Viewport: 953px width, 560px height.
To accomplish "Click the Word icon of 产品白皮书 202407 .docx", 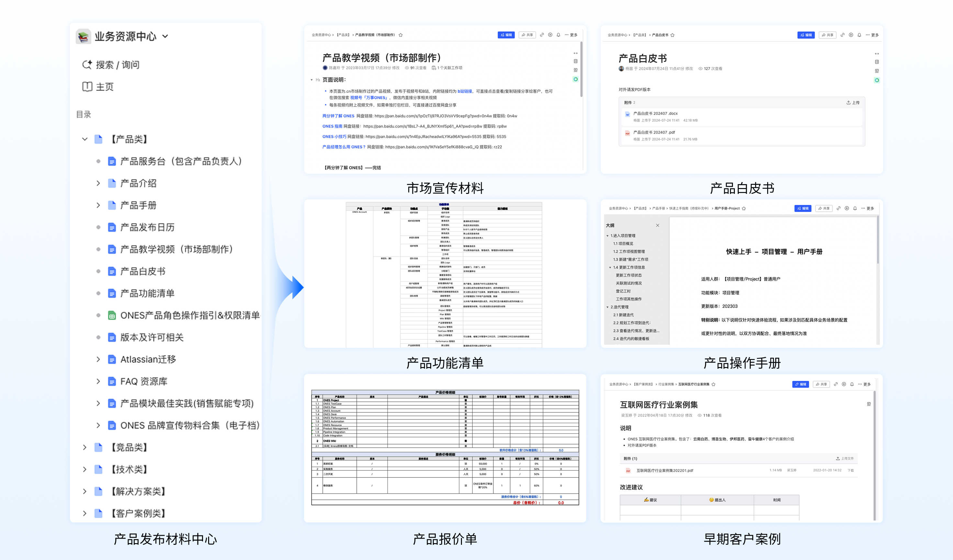I will tap(627, 115).
